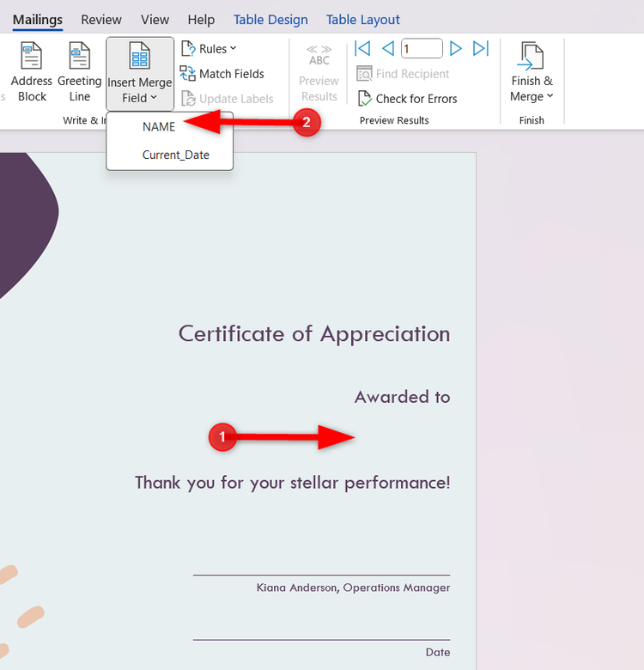The height and width of the screenshot is (670, 644).
Task: Open the Mailings ribbon tab
Action: [x=38, y=20]
